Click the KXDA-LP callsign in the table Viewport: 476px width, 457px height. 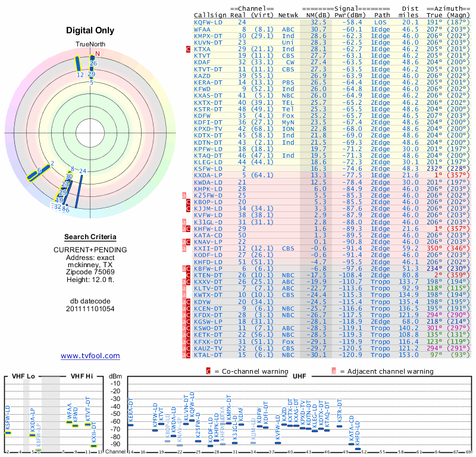coord(208,176)
